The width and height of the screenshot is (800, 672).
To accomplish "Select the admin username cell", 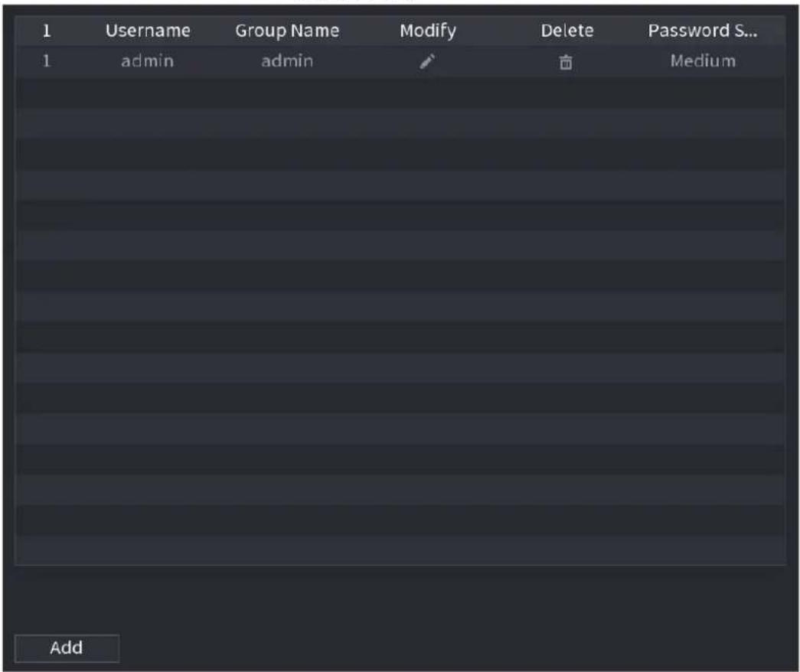I will [x=148, y=61].
